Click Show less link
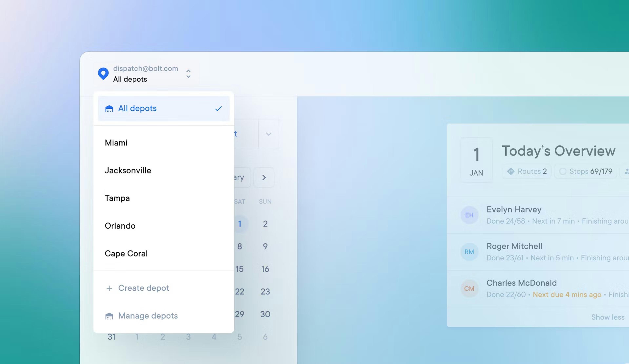This screenshot has width=629, height=364. point(608,317)
